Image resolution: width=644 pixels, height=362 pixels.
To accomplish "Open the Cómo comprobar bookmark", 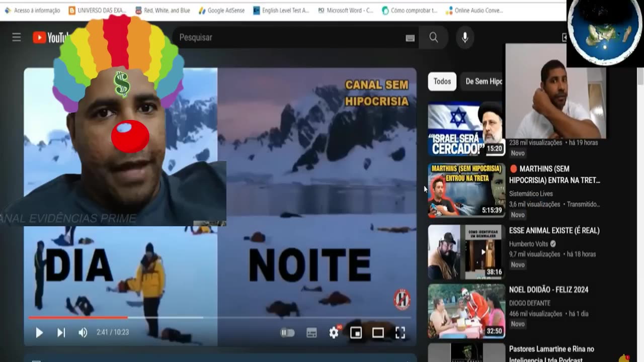I will tap(410, 10).
